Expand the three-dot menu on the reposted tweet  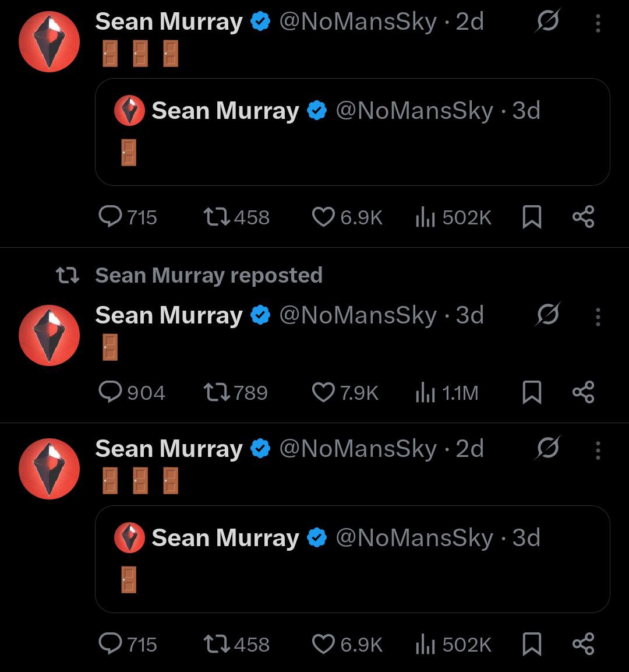click(598, 316)
